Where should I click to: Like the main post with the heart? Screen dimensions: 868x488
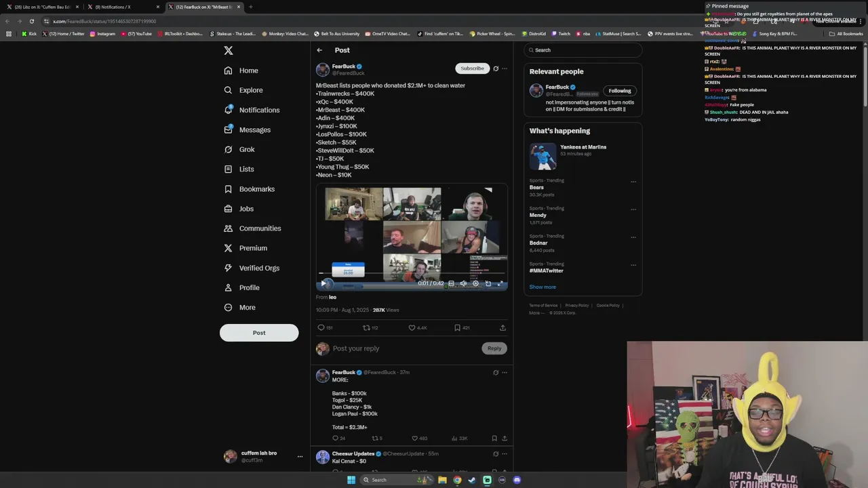[x=412, y=328]
